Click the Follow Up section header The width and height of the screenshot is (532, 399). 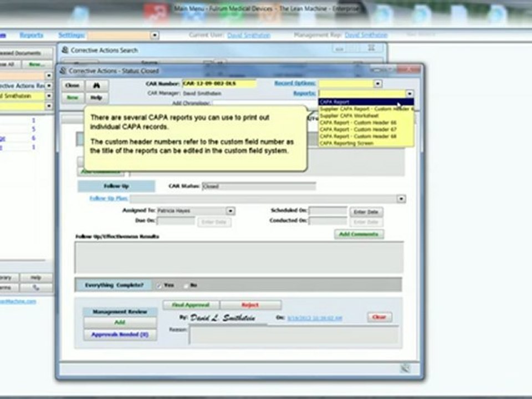click(x=116, y=186)
